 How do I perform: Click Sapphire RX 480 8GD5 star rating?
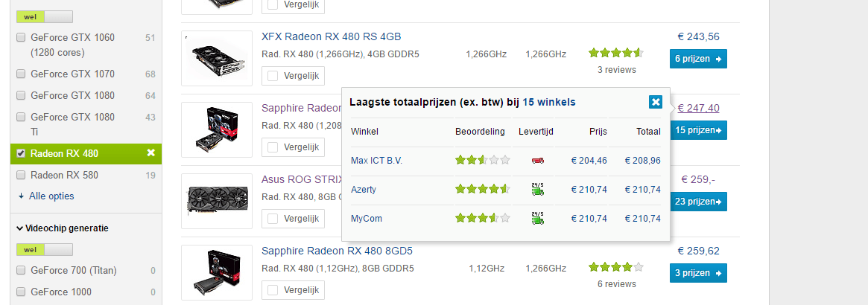[615, 267]
